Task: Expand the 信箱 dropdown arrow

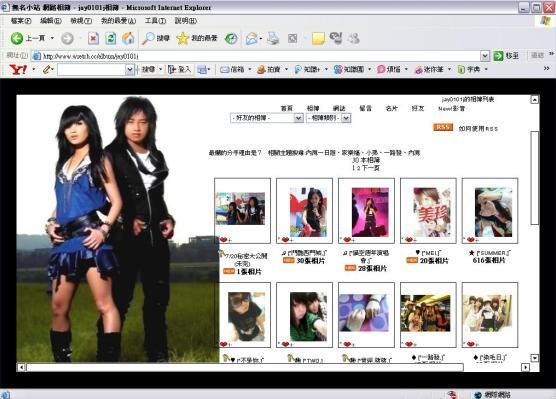Action: click(250, 70)
